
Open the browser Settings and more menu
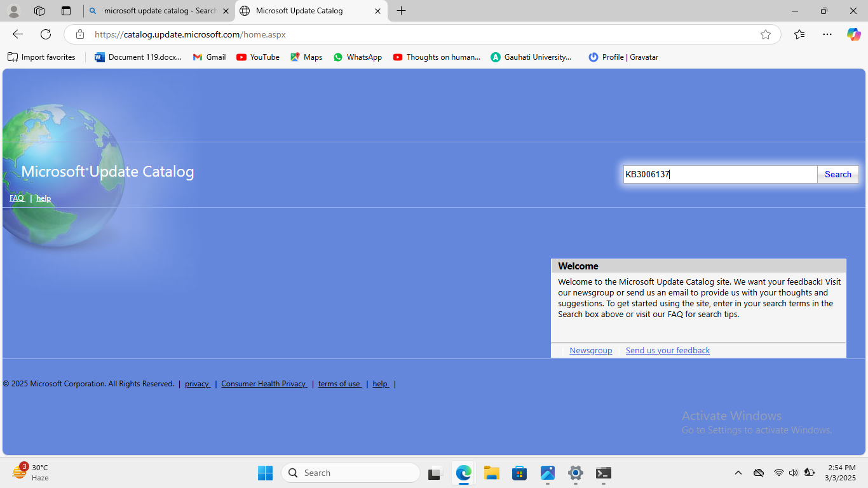(x=827, y=34)
